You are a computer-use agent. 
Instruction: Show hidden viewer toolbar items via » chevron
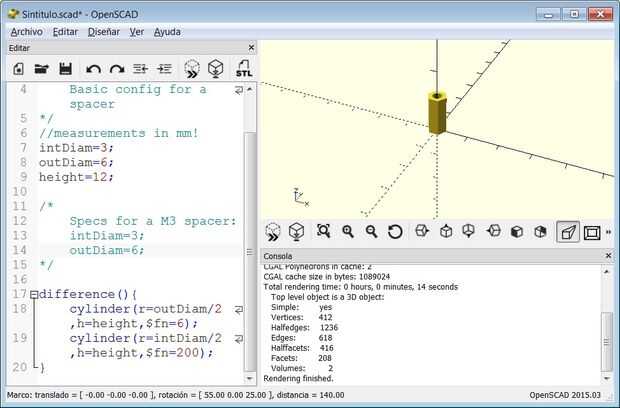point(609,232)
